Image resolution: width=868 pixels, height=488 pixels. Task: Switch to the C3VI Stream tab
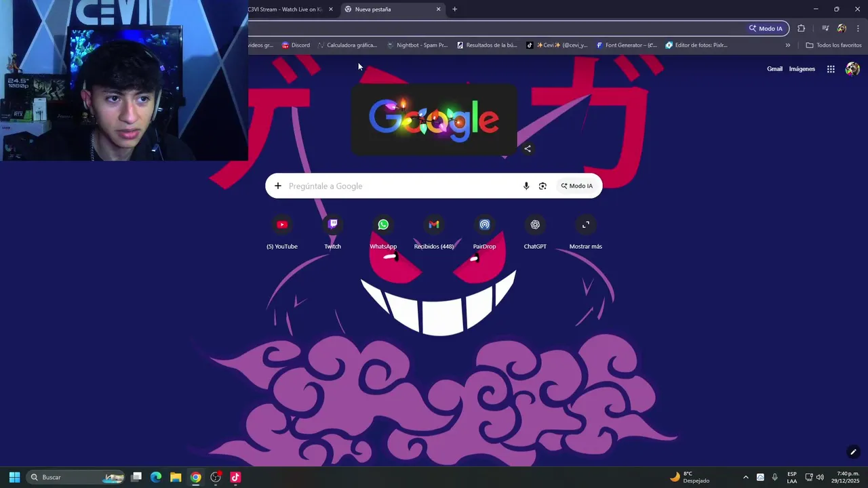click(x=285, y=9)
